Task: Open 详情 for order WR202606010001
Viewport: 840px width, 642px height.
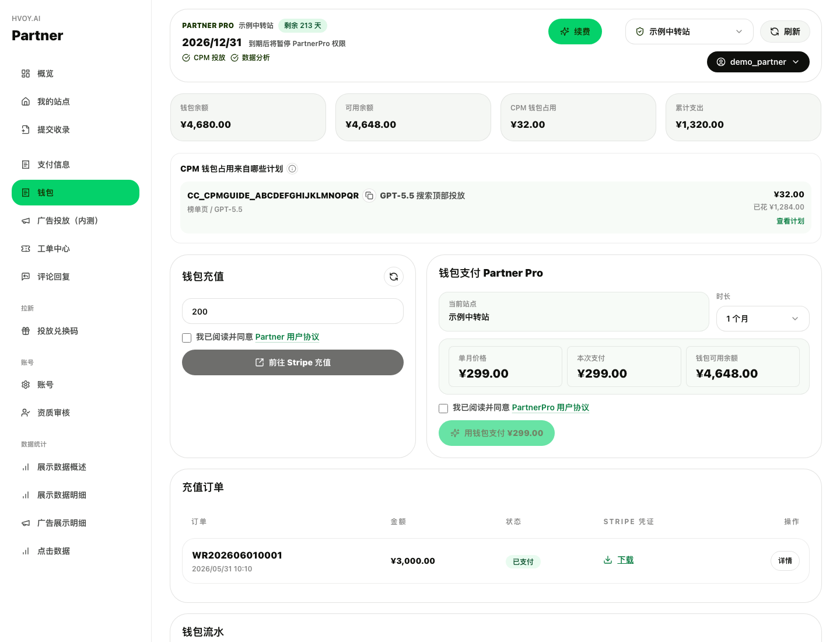Action: point(785,561)
